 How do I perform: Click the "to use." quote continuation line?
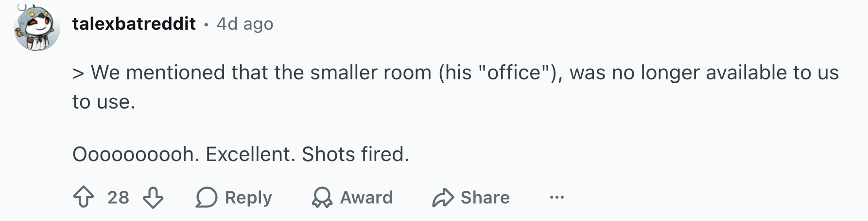point(104,102)
